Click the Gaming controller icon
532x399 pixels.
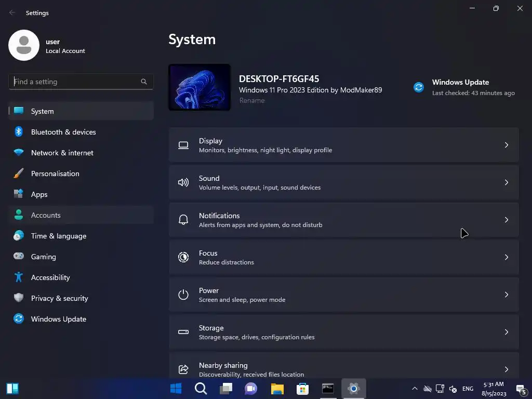click(x=19, y=256)
